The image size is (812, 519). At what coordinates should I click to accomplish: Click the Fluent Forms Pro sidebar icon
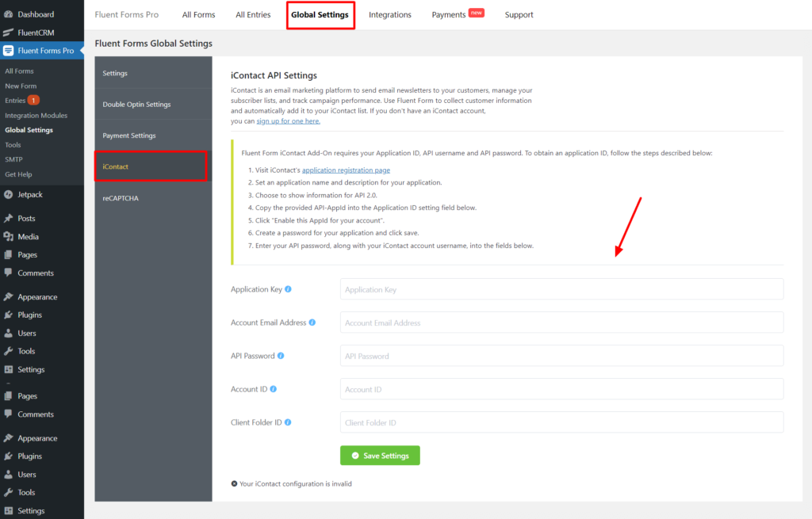(8, 50)
